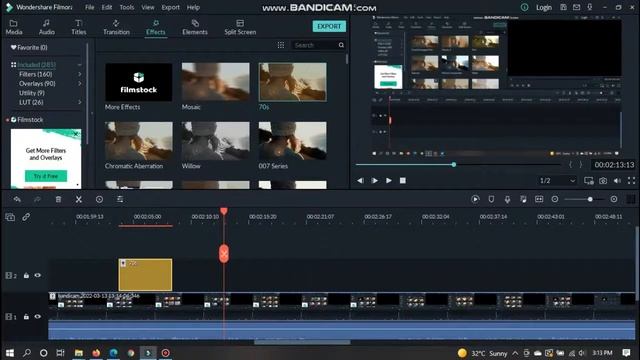Click the search magnifier icon
The width and height of the screenshot is (640, 360).
click(x=341, y=45)
